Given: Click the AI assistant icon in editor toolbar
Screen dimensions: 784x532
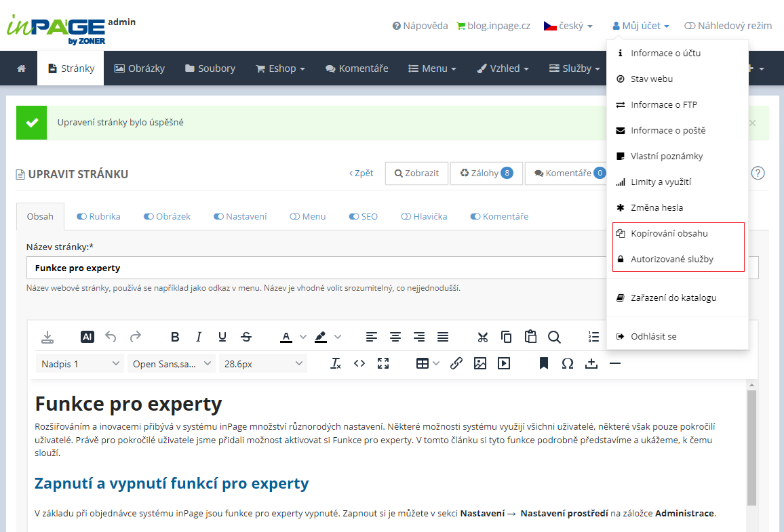Looking at the screenshot, I should [x=87, y=337].
